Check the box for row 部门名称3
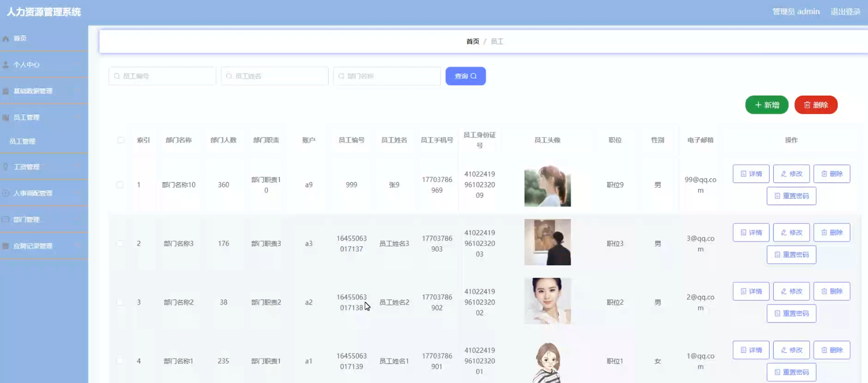The height and width of the screenshot is (383, 868). (120, 244)
